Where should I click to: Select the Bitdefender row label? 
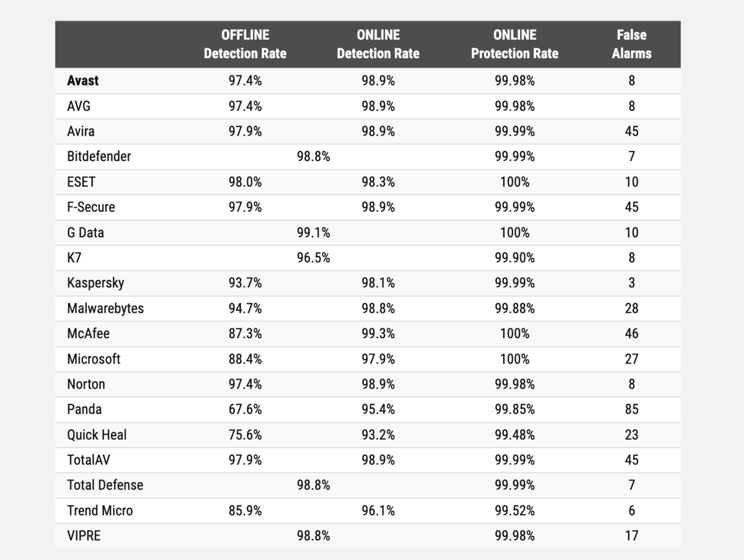[x=99, y=156]
